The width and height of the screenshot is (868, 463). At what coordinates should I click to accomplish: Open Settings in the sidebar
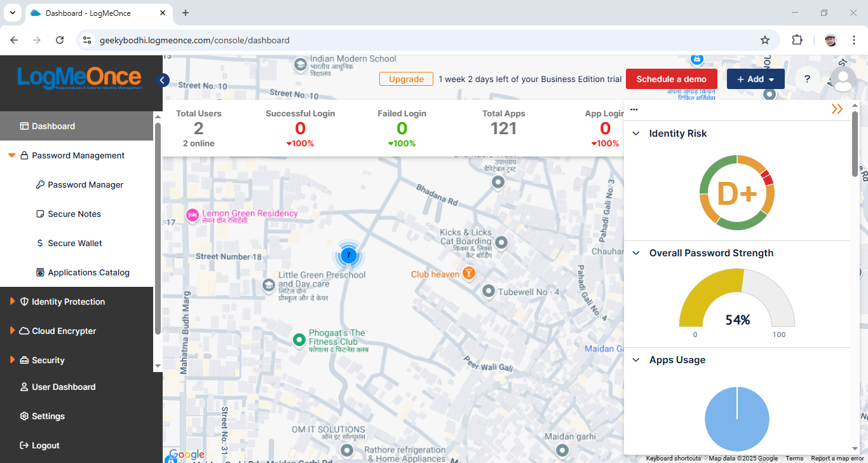tap(43, 416)
